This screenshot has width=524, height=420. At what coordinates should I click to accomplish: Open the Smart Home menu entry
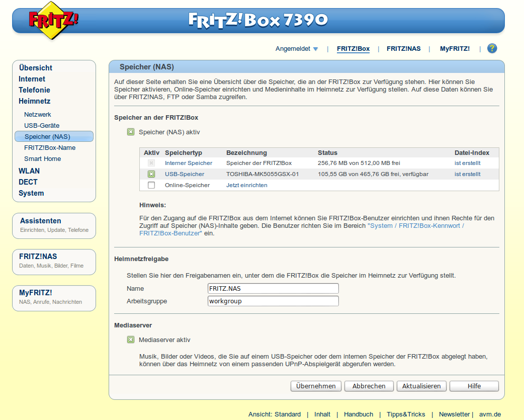[x=42, y=158]
